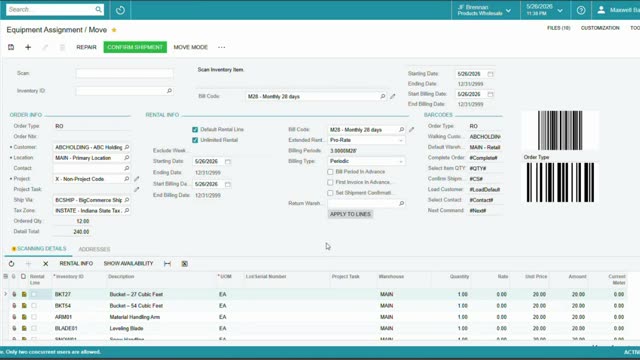640x360 pixels.
Task: Sort by the Quantity column header
Action: point(459,277)
